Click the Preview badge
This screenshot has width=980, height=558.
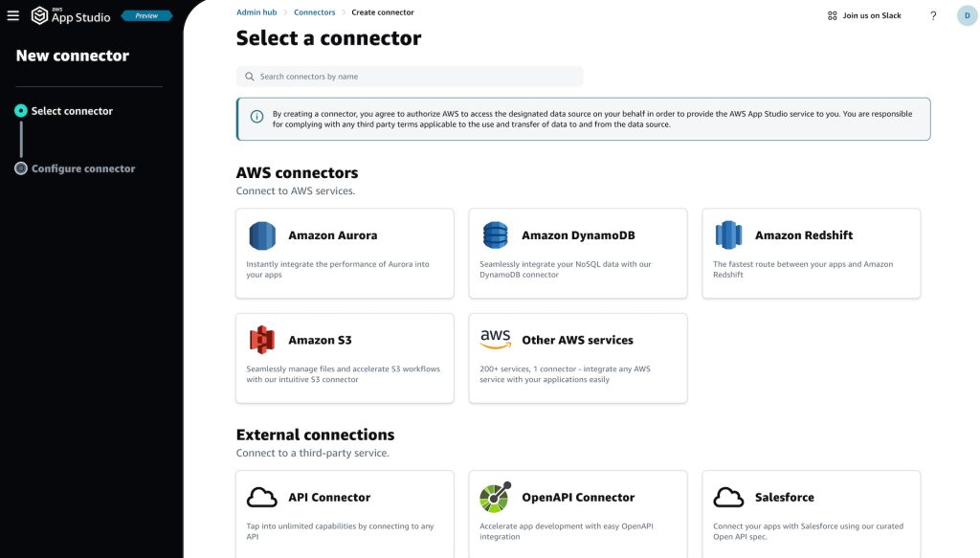[146, 15]
